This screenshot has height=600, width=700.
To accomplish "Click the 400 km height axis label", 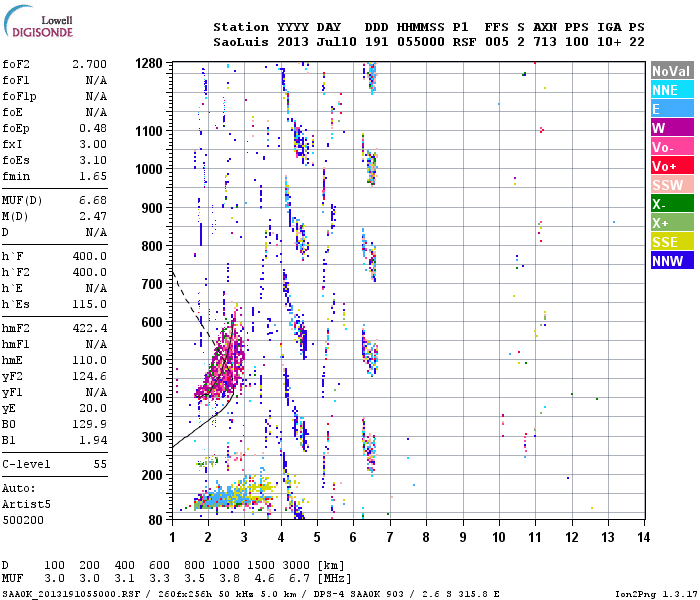I will (x=152, y=398).
